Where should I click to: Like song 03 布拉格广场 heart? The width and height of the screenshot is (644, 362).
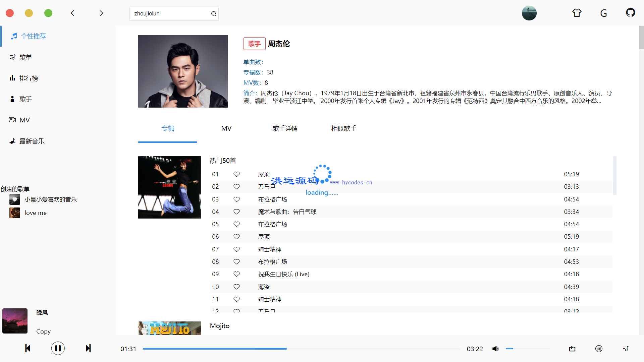[x=236, y=199]
